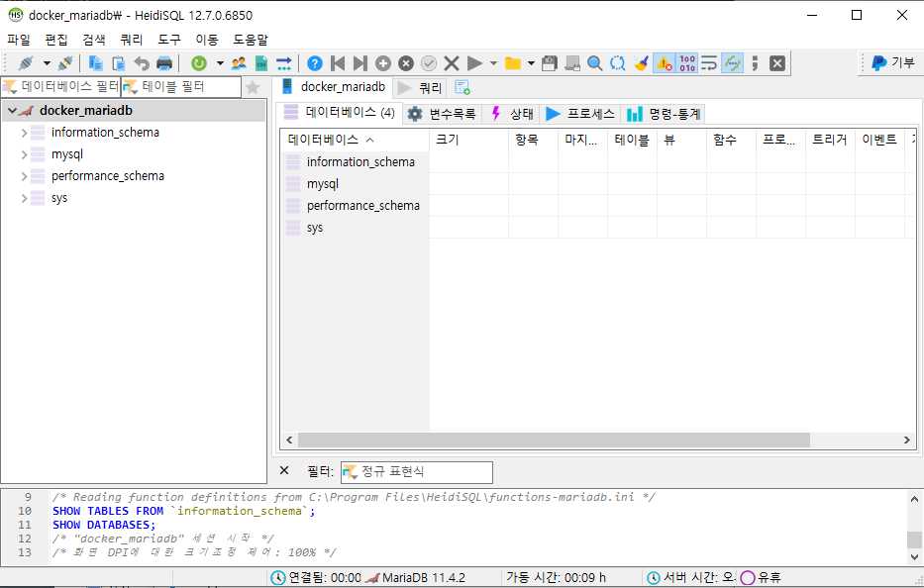Click the CSV import icon

pyautogui.click(x=261, y=63)
